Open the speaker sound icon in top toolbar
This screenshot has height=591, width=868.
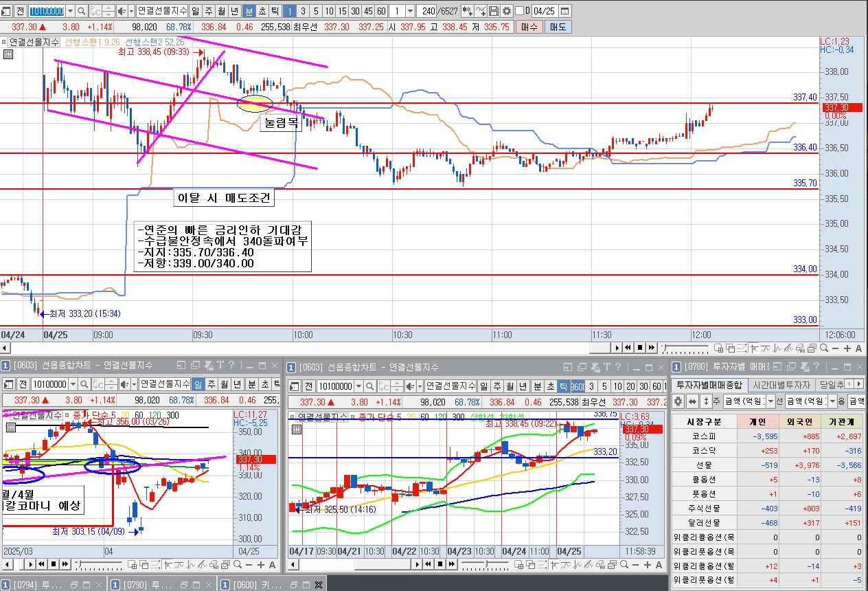click(122, 11)
